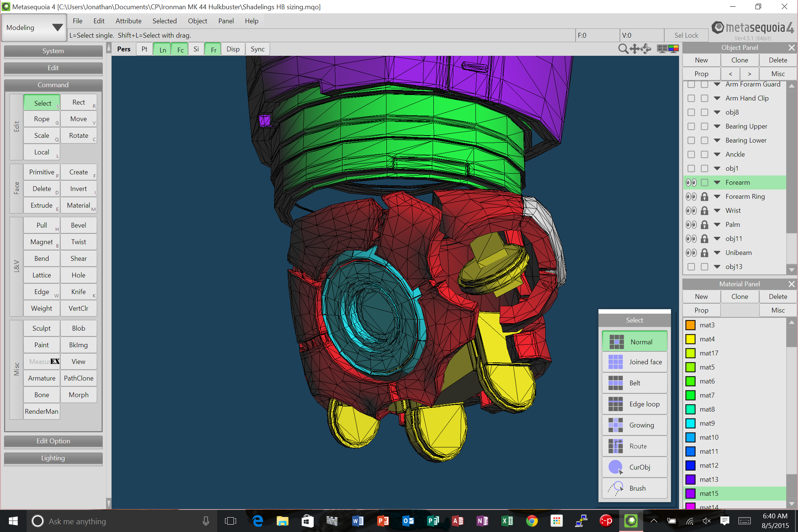Open File Explorer from taskbar

click(282, 521)
